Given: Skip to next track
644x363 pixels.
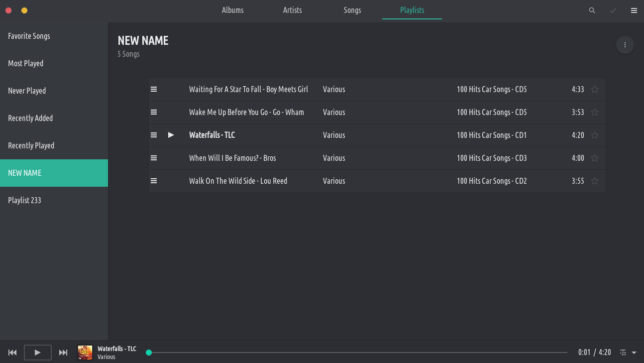Looking at the screenshot, I should tap(63, 353).
